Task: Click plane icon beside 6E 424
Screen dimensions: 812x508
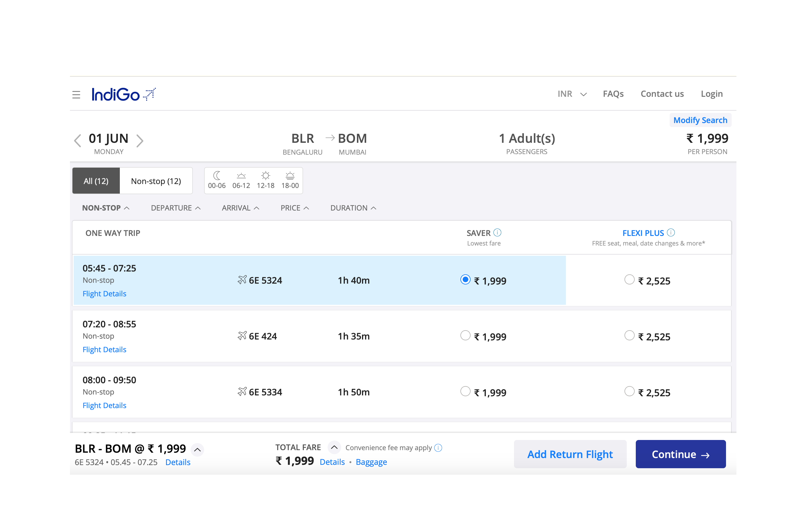Action: [242, 336]
